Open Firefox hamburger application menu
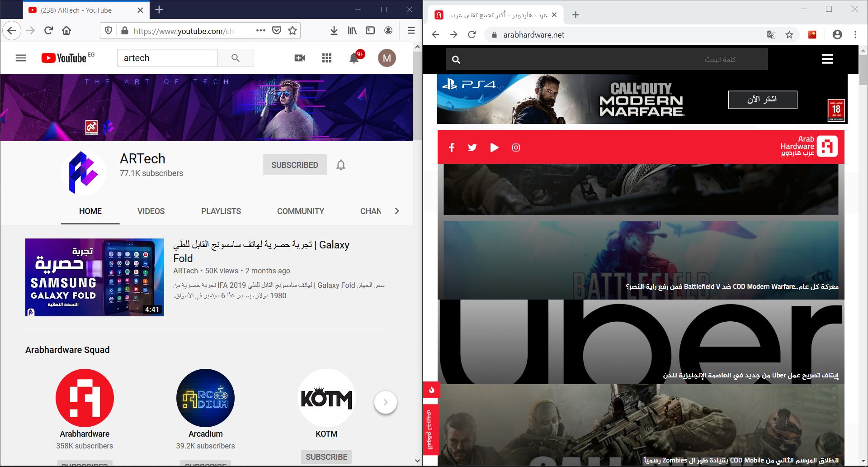Viewport: 868px width, 467px height. (x=411, y=31)
